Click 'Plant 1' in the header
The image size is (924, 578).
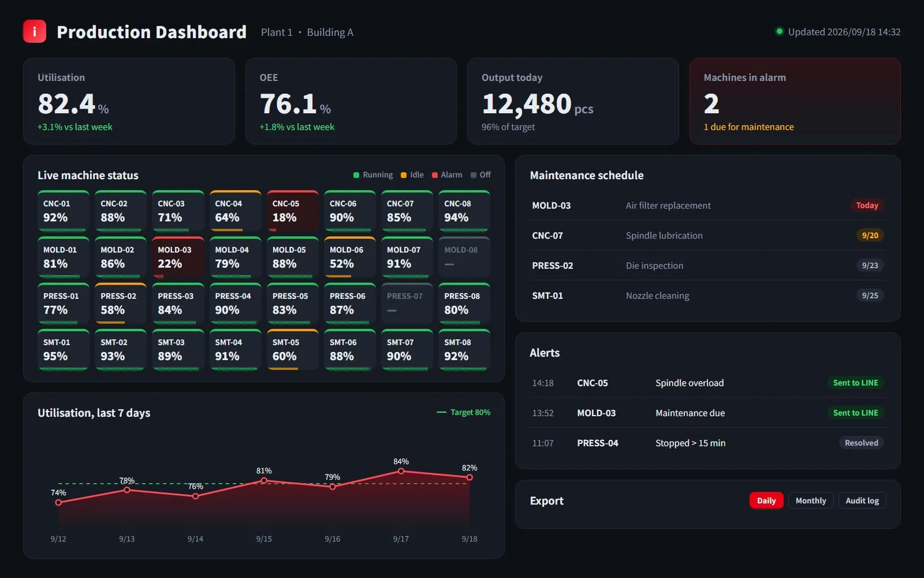[277, 32]
